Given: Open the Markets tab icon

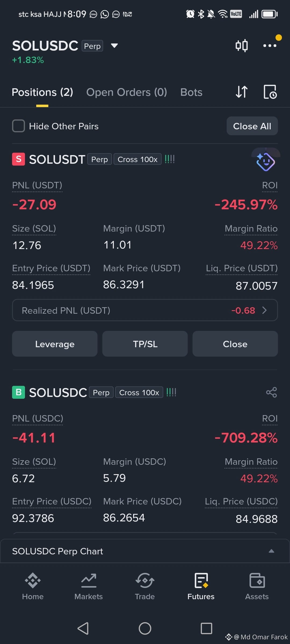Looking at the screenshot, I should click(89, 580).
